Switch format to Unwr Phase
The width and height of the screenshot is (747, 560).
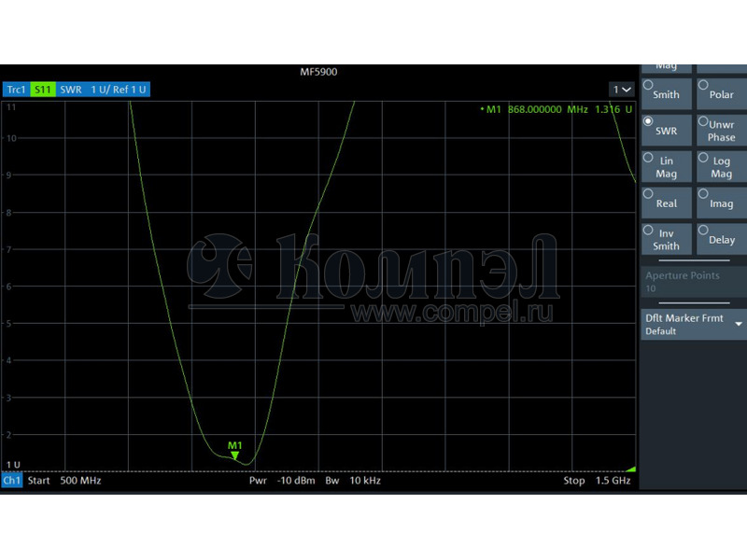click(x=721, y=131)
